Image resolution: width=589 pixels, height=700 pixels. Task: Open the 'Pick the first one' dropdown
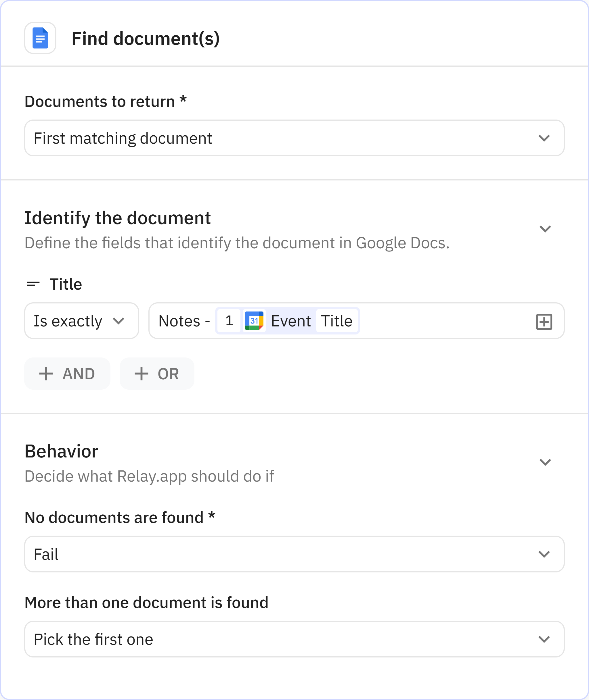coord(294,639)
